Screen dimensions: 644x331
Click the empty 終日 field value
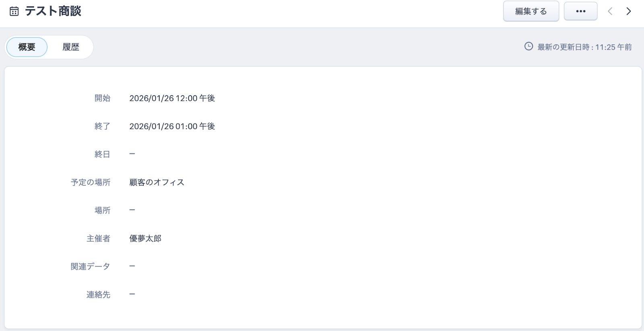click(x=132, y=154)
